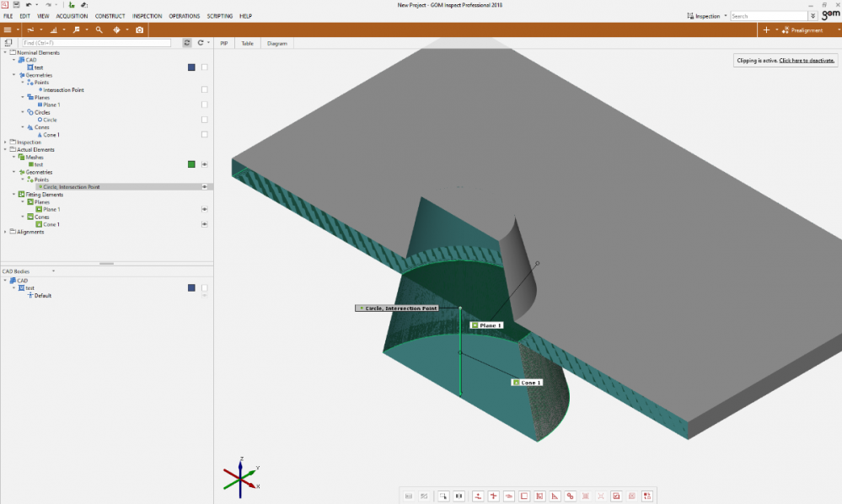Click the Find (Ctrl+F) input field
This screenshot has height=504, width=842.
pos(97,43)
